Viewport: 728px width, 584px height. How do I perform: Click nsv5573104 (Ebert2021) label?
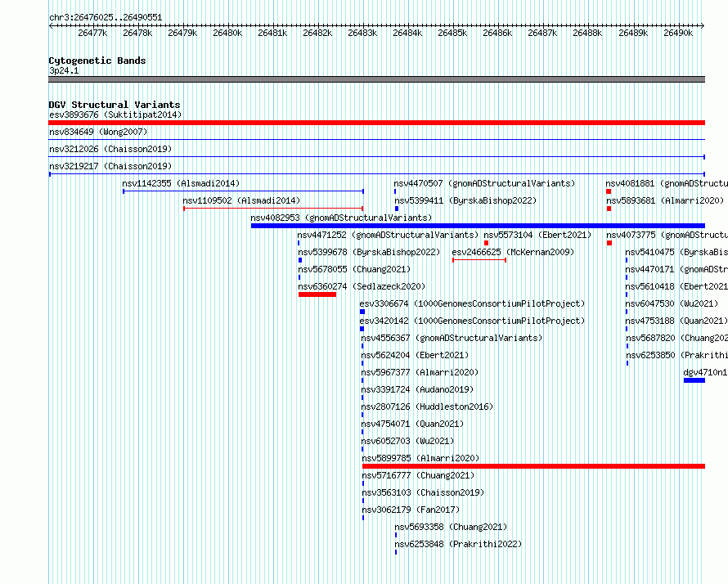(537, 235)
